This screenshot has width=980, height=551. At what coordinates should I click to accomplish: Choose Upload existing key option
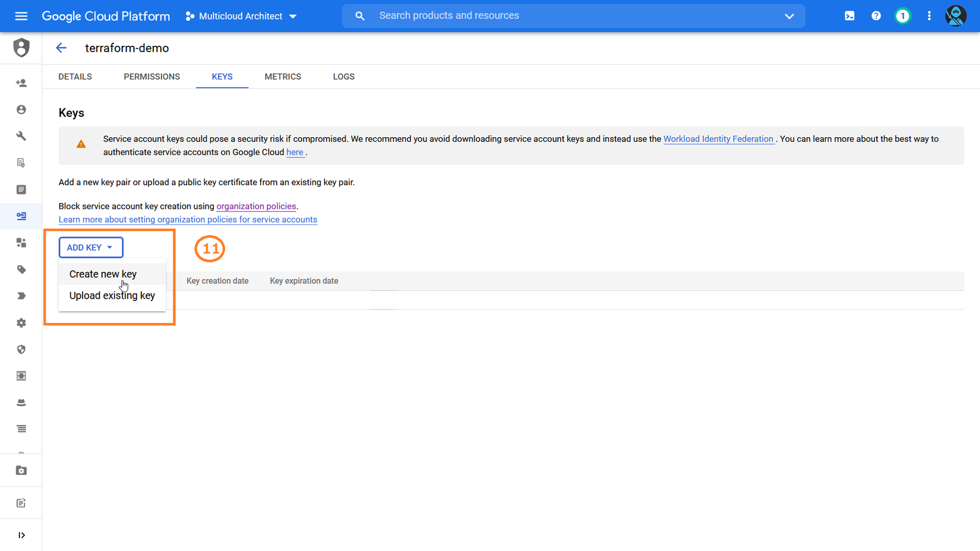click(112, 296)
